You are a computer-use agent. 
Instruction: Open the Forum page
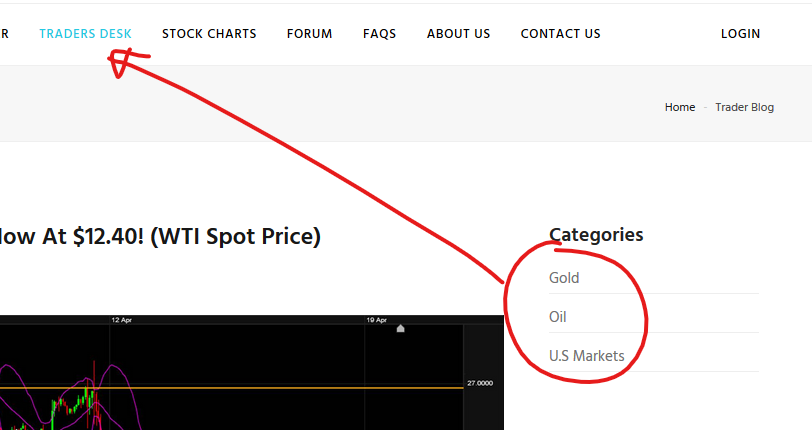[x=309, y=34]
